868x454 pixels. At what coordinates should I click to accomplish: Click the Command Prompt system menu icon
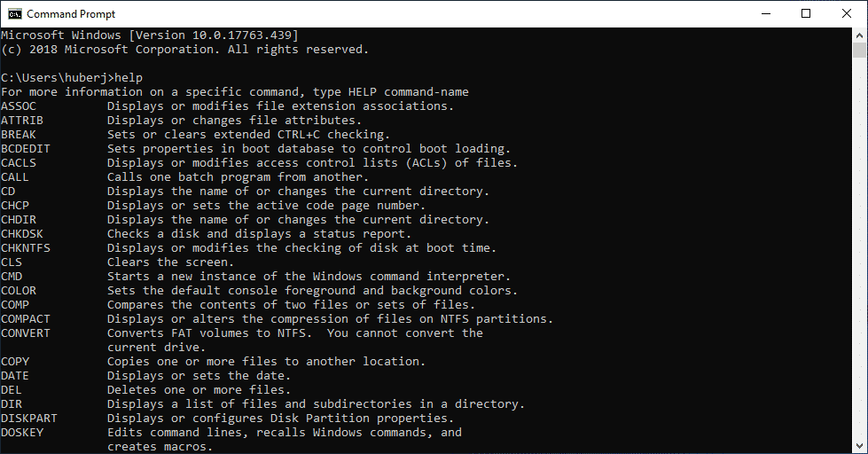[14, 14]
